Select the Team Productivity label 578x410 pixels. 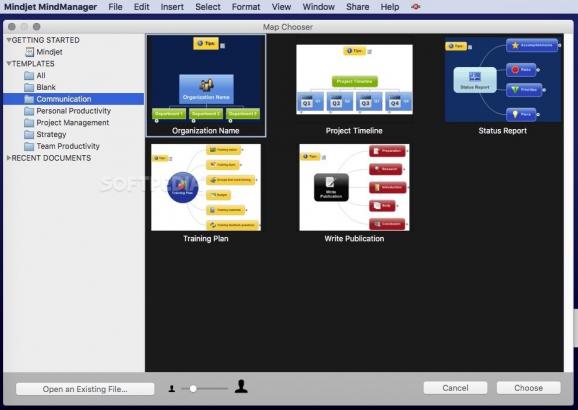tap(68, 146)
